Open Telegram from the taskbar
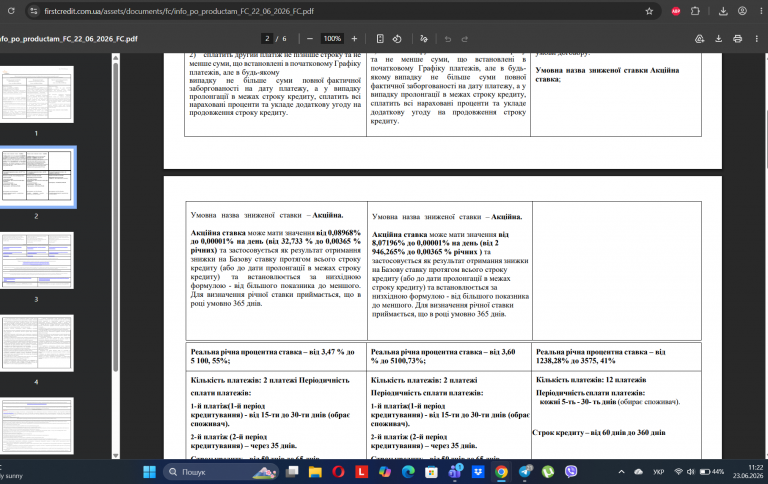 pos(525,472)
